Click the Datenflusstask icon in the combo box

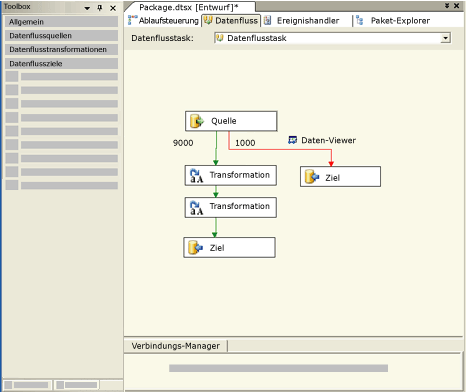point(219,38)
